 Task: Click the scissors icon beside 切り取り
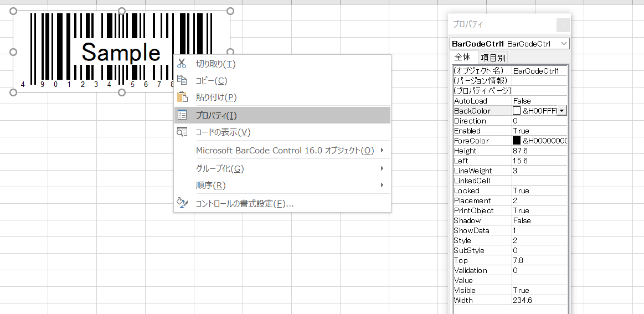[x=182, y=64]
